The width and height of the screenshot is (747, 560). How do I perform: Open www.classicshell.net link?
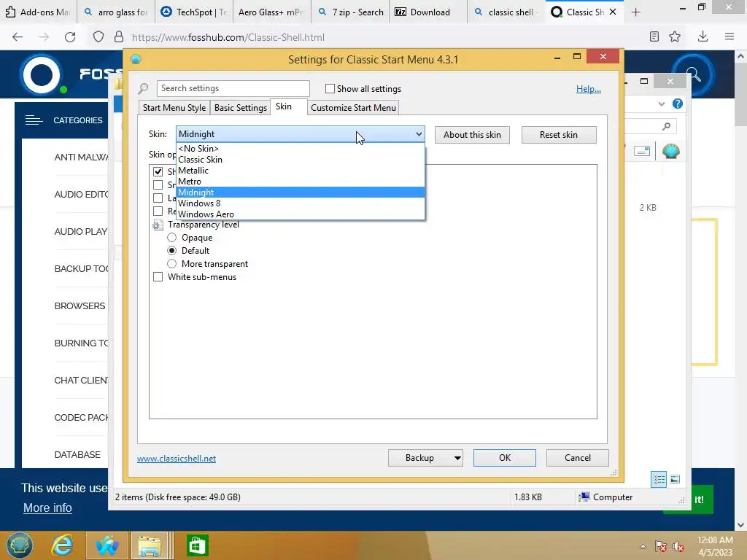click(177, 459)
